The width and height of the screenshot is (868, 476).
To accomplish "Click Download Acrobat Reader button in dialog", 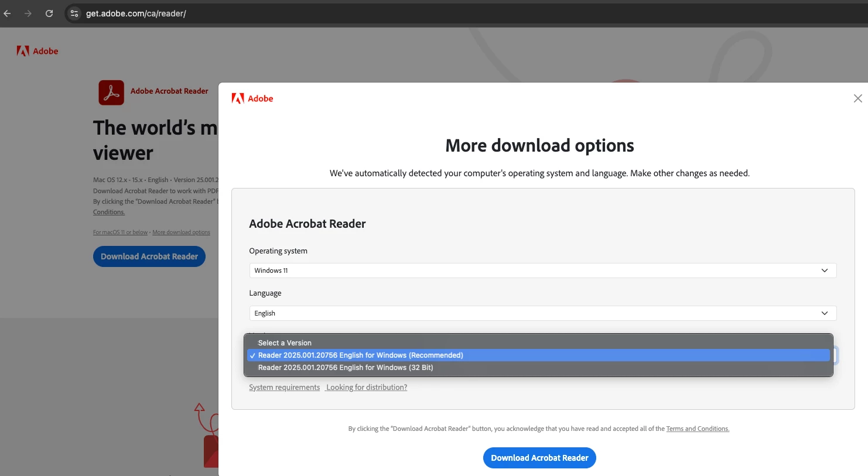I will pyautogui.click(x=539, y=458).
